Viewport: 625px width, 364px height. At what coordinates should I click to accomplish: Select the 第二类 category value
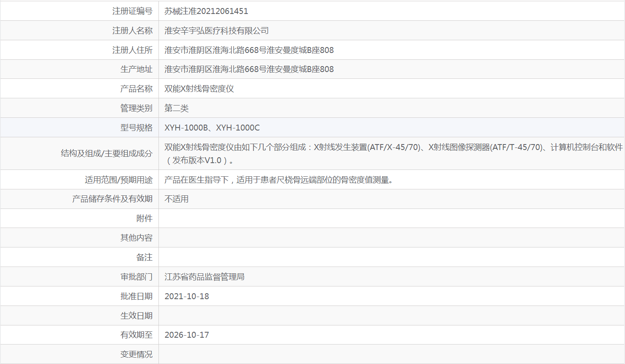click(177, 108)
